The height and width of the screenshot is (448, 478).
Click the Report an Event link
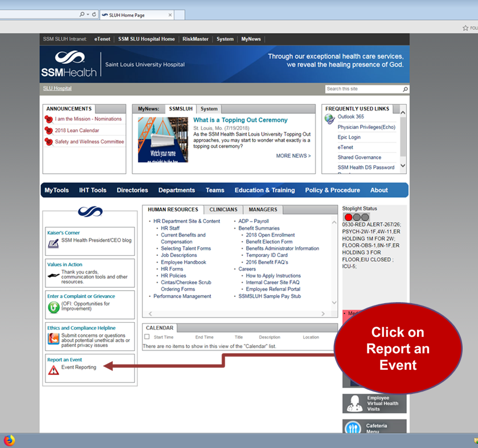[64, 360]
